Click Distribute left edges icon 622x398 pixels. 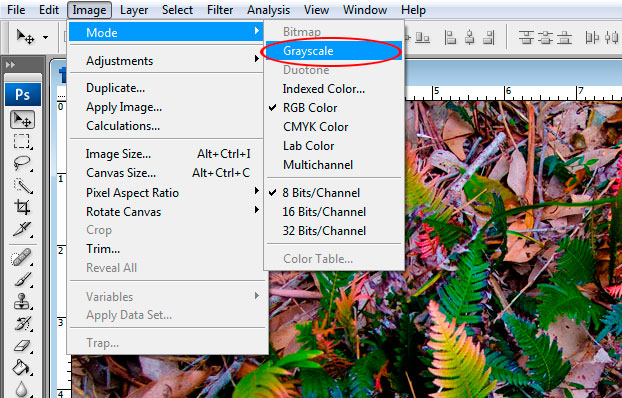[x=592, y=38]
